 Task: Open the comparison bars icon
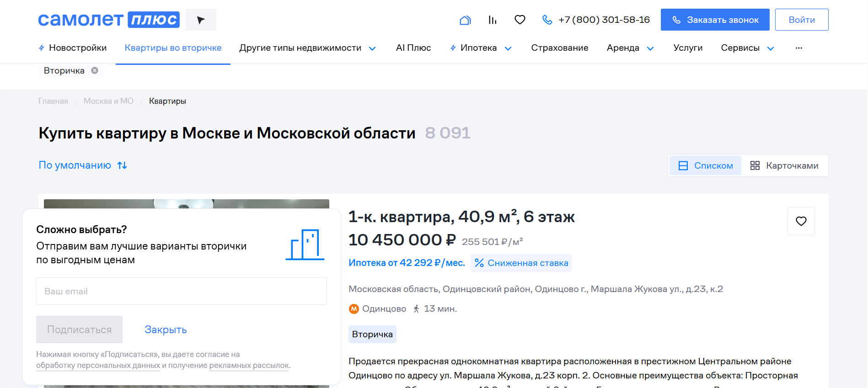pyautogui.click(x=493, y=20)
